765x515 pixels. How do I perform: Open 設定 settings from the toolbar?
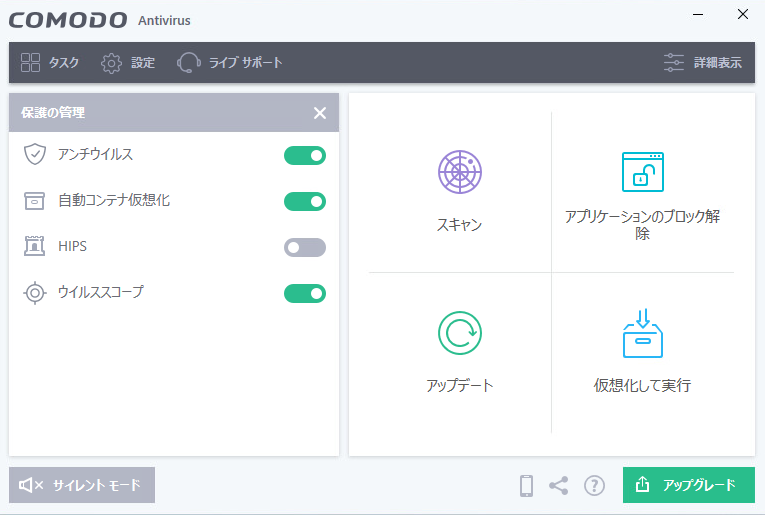click(x=128, y=63)
